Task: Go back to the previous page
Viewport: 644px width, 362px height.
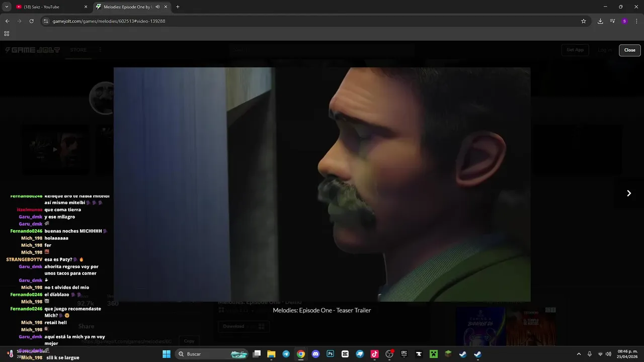Action: (x=7, y=21)
